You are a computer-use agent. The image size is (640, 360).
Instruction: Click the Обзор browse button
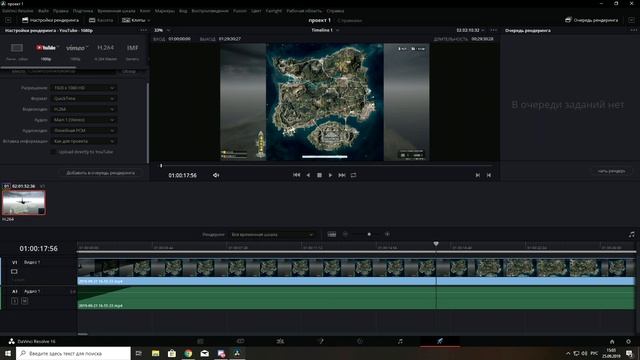tap(129, 71)
